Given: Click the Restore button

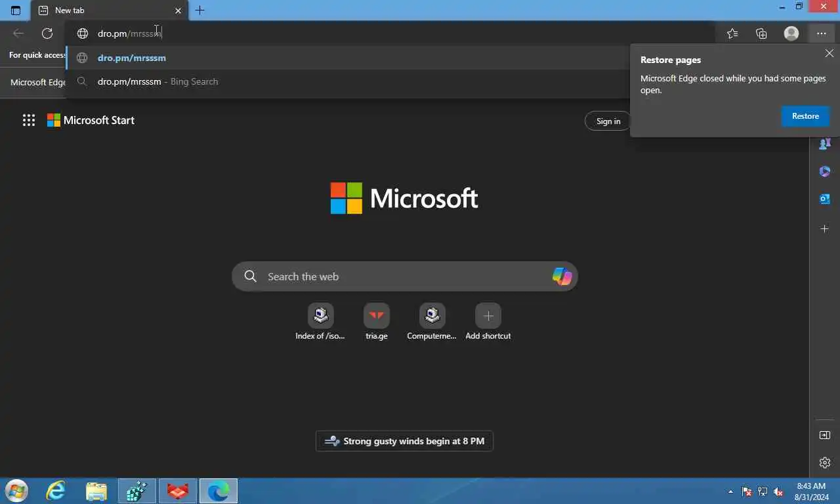Looking at the screenshot, I should pyautogui.click(x=805, y=116).
